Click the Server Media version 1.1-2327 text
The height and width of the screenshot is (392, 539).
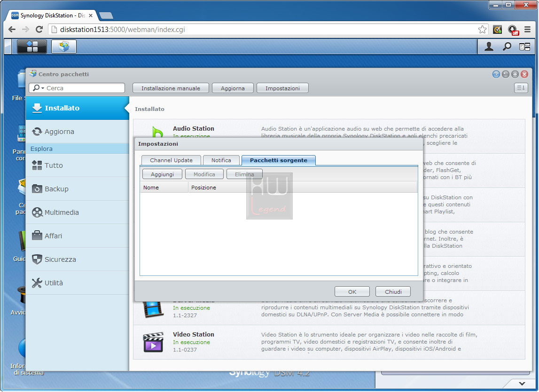coord(185,315)
